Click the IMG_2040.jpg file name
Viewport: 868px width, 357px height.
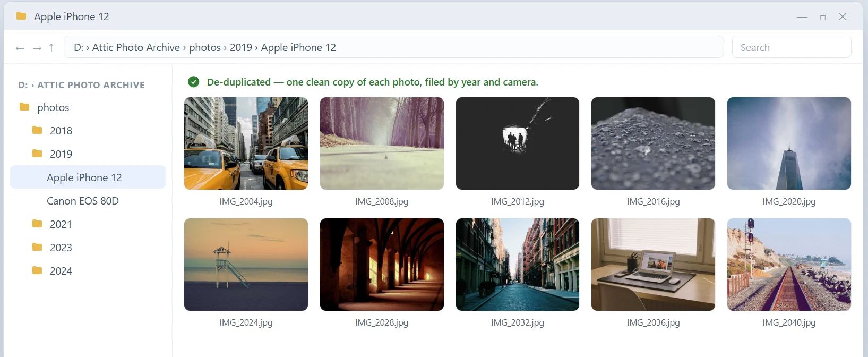coord(789,322)
